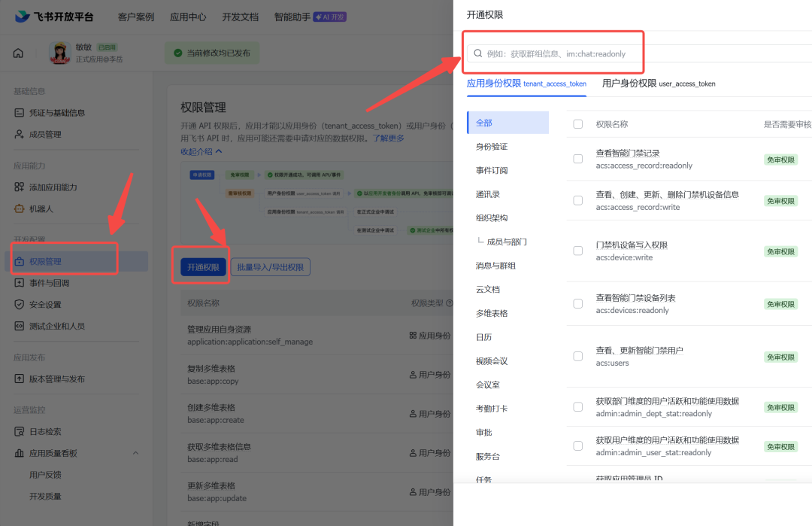Image resolution: width=812 pixels, height=526 pixels.
Task: Tick the select-all checkbox beside 权限名称
Action: coord(578,124)
